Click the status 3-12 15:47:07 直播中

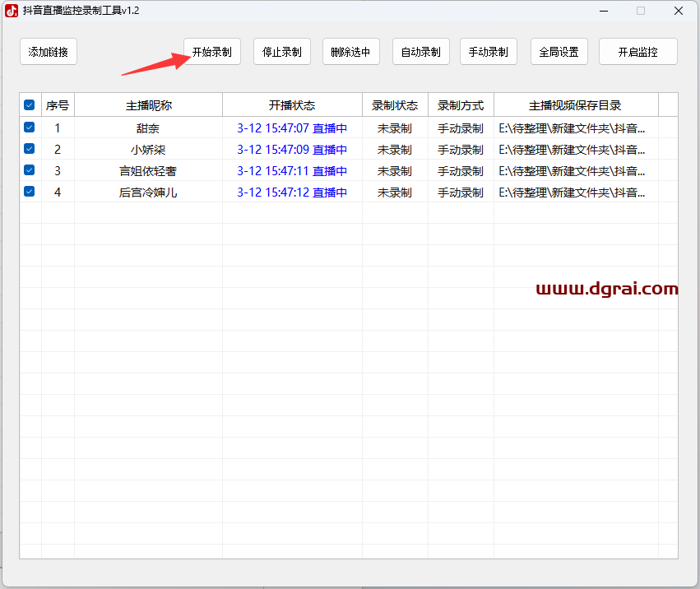click(x=292, y=128)
